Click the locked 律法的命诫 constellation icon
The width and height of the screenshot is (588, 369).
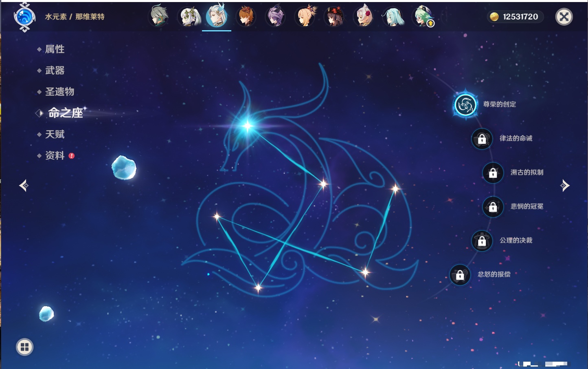(482, 139)
